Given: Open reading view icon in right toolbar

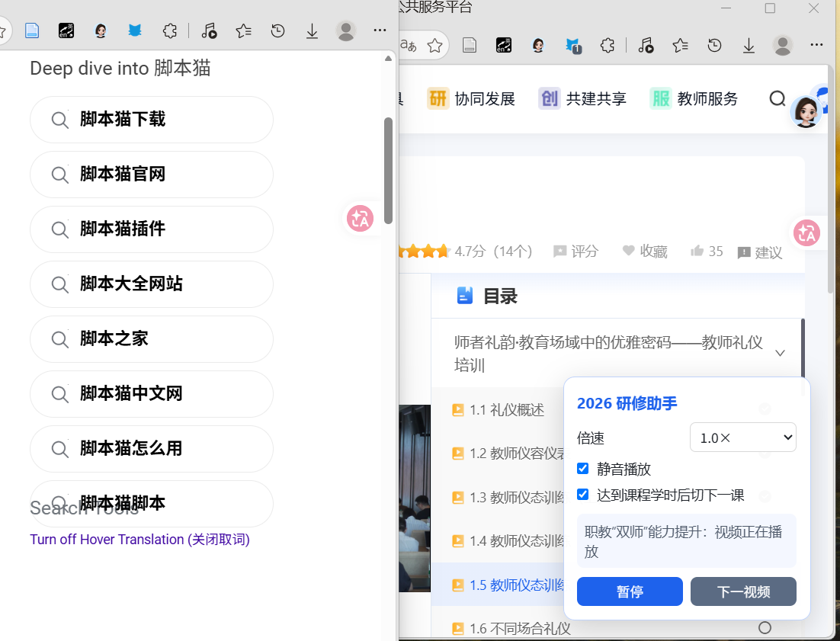Looking at the screenshot, I should 470,46.
